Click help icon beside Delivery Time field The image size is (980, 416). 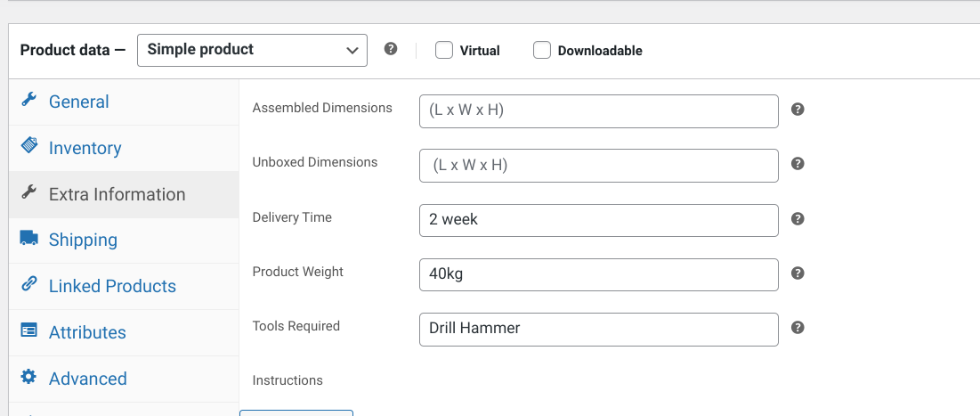point(798,219)
